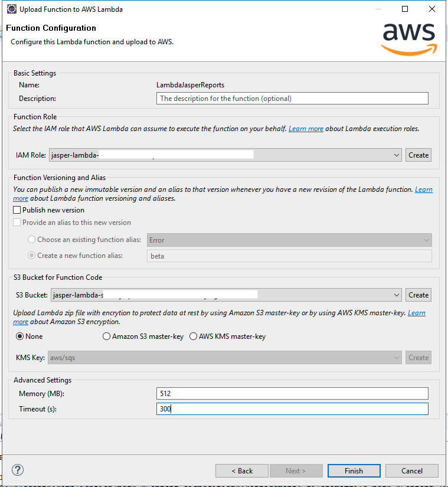This screenshot has height=487, width=448.
Task: Close the Upload Function dialog
Action: pos(432,9)
